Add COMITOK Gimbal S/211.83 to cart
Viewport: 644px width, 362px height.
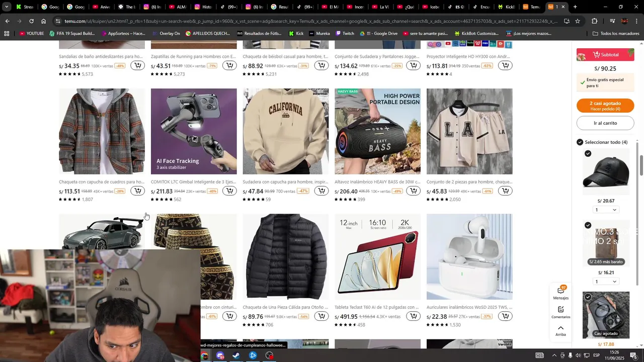(229, 191)
